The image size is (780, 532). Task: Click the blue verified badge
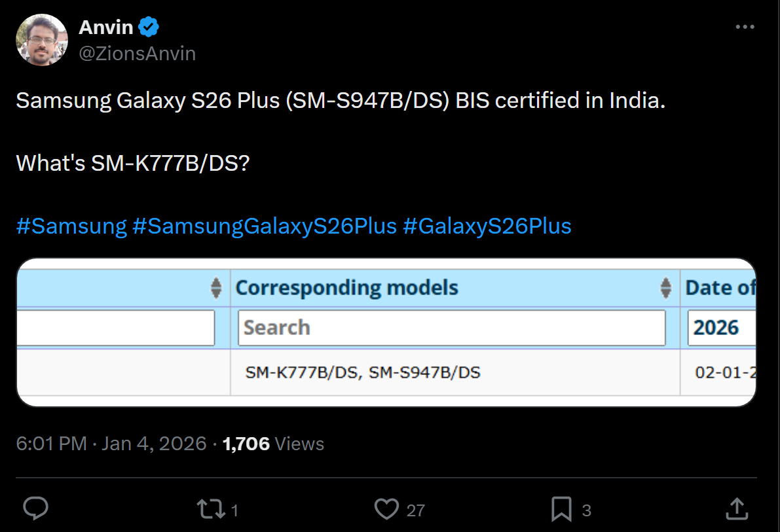coord(150,27)
